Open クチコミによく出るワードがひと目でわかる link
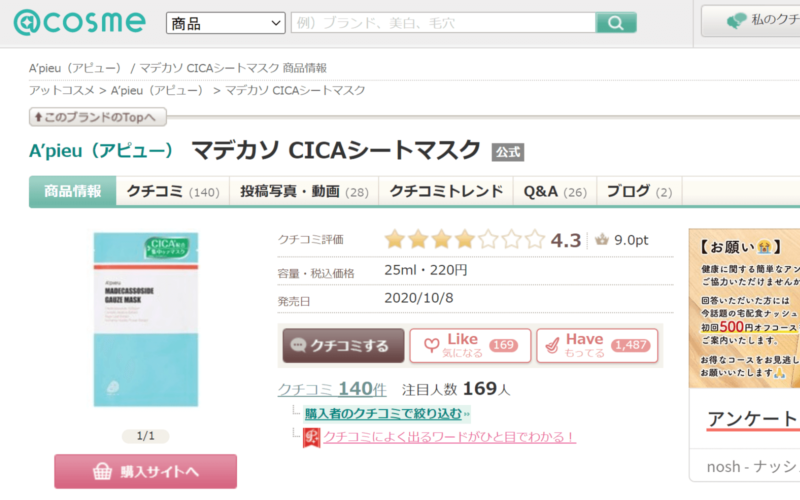This screenshot has height=500, width=800. [449, 437]
